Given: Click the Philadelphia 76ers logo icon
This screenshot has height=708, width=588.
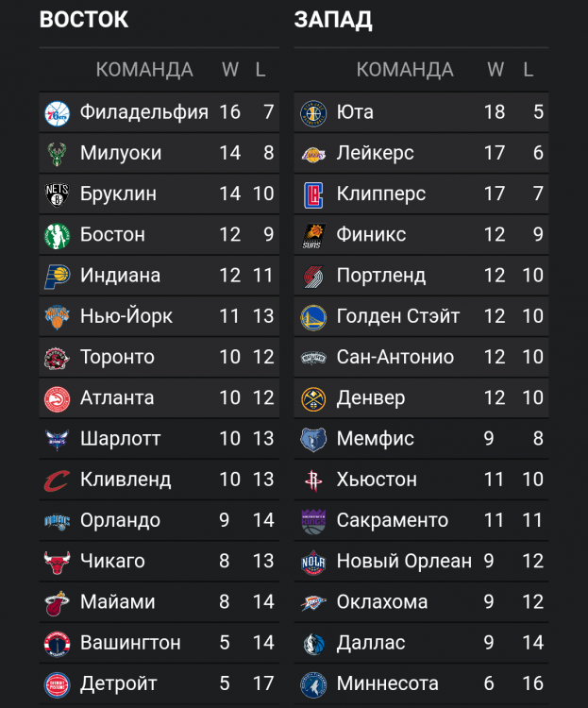Looking at the screenshot, I should click(x=58, y=112).
